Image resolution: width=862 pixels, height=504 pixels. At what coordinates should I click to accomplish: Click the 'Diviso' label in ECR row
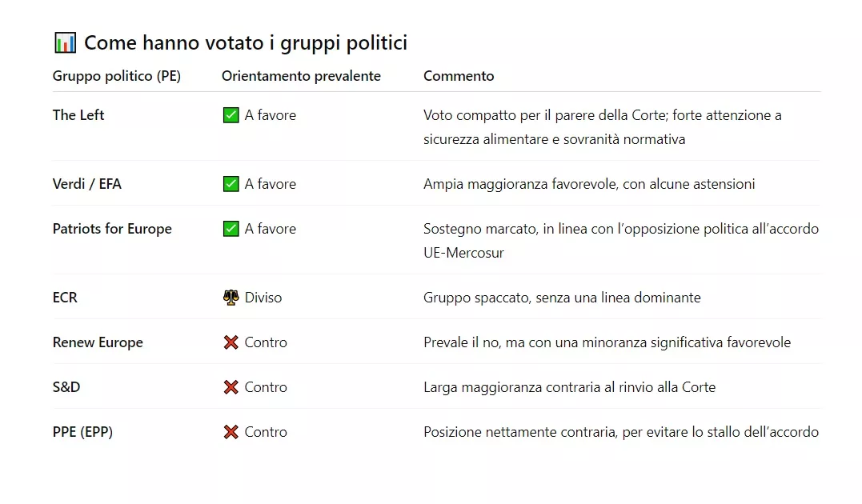click(263, 298)
